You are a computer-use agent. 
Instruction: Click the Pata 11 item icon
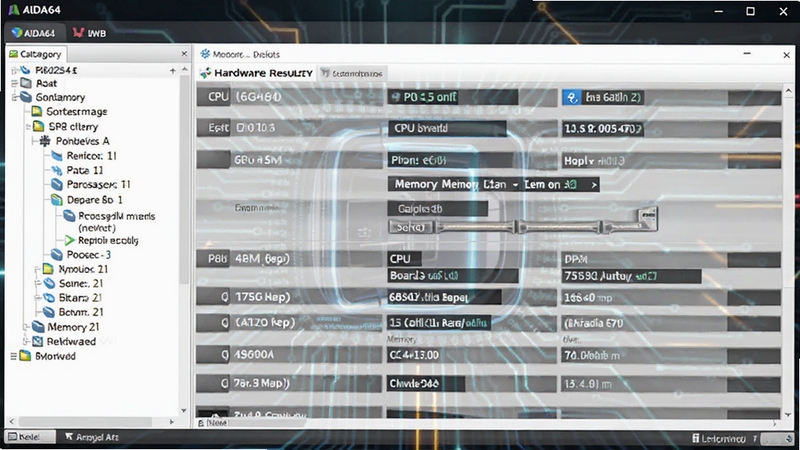click(57, 170)
